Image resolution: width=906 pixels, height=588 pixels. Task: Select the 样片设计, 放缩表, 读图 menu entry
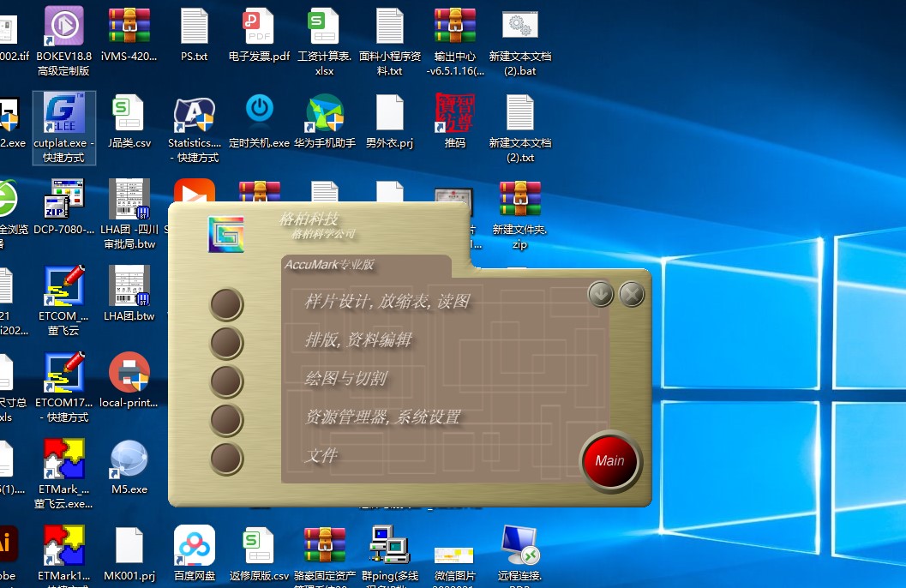(387, 302)
